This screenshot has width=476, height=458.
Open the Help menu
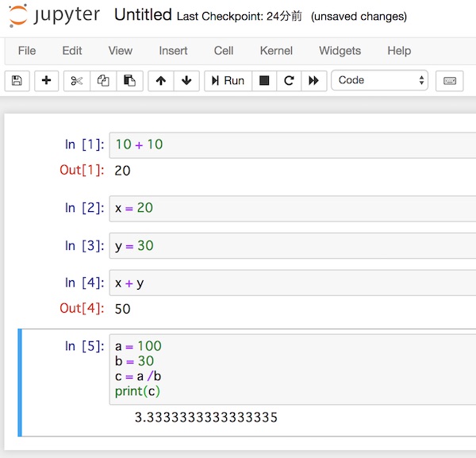click(399, 51)
